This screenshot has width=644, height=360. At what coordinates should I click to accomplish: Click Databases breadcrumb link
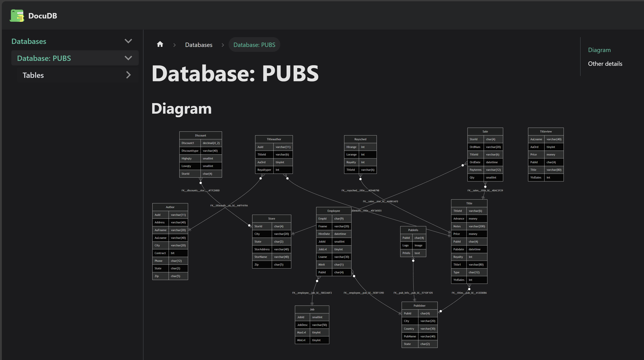(199, 45)
